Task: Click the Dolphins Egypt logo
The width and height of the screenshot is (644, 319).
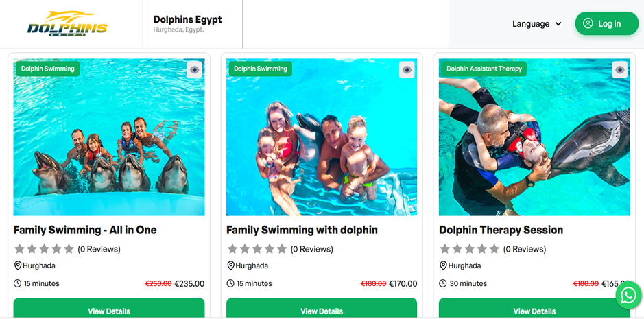Action: click(67, 24)
